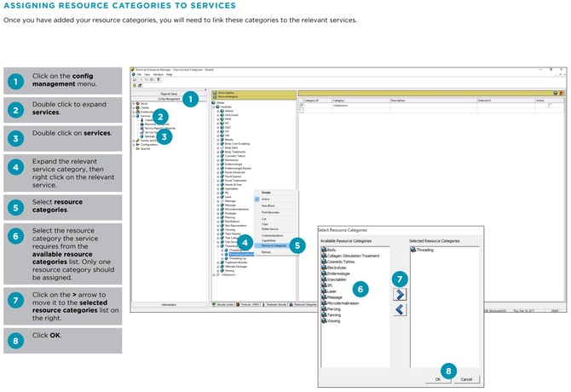Select Injectables in available list
The height and width of the screenshot is (392, 571).
(x=337, y=280)
